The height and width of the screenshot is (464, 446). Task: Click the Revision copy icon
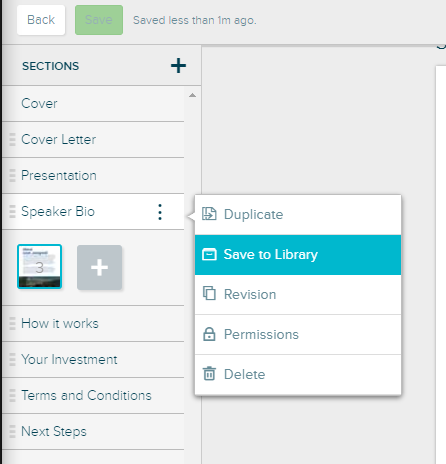pyautogui.click(x=209, y=294)
